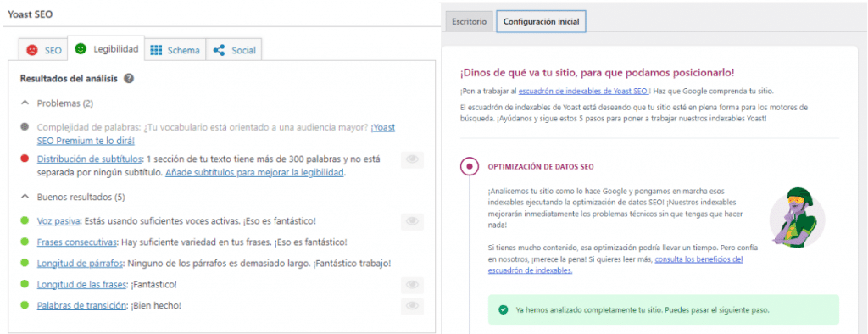This screenshot has width=868, height=334.
Task: Toggle eye highlight for Palabras de transición
Action: [x=412, y=306]
